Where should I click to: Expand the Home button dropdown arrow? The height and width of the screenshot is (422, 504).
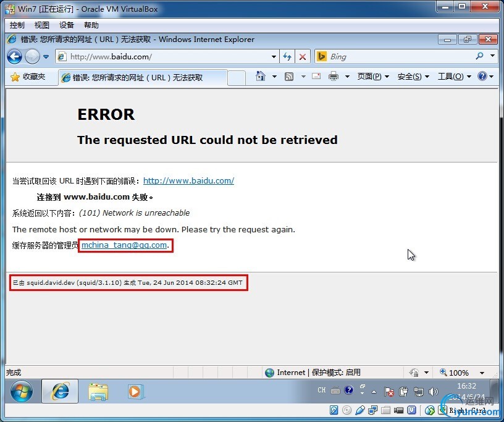274,77
